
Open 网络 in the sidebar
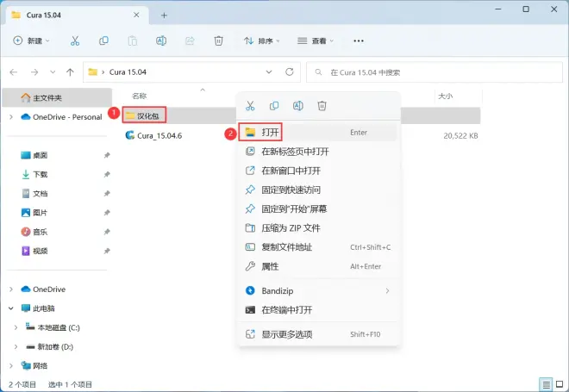click(34, 366)
